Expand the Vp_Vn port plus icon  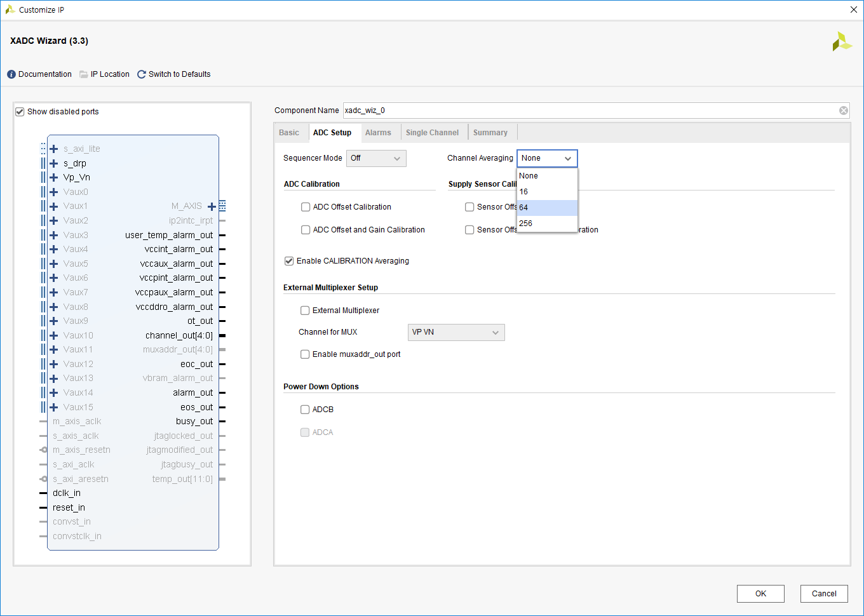click(x=54, y=178)
